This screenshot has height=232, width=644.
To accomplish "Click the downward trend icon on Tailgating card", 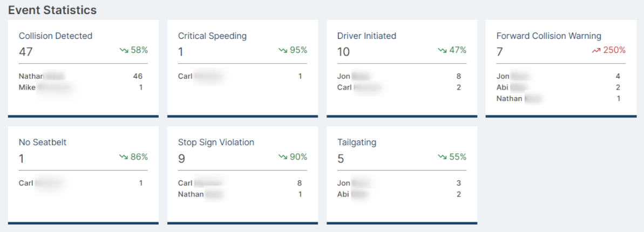I will [x=442, y=157].
